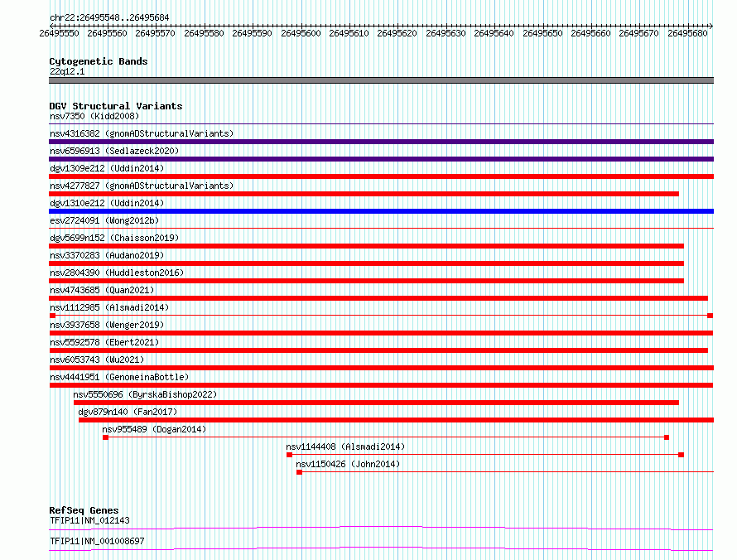The height and width of the screenshot is (560, 737).
Task: Click the chr22:26495548..26495684 region label
Action: click(109, 17)
